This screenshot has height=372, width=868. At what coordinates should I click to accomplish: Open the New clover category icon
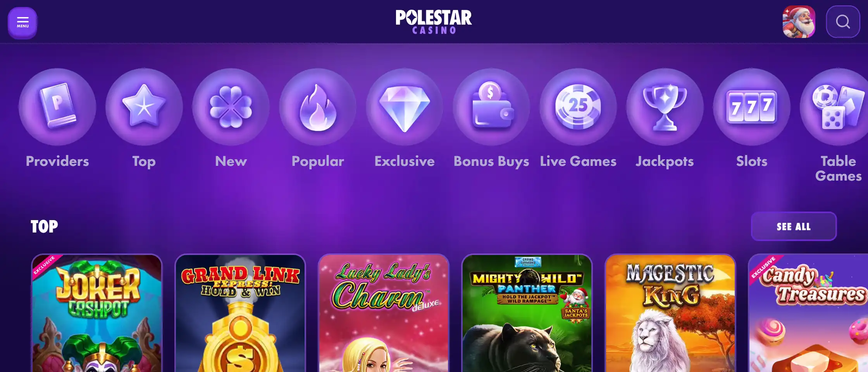(231, 107)
